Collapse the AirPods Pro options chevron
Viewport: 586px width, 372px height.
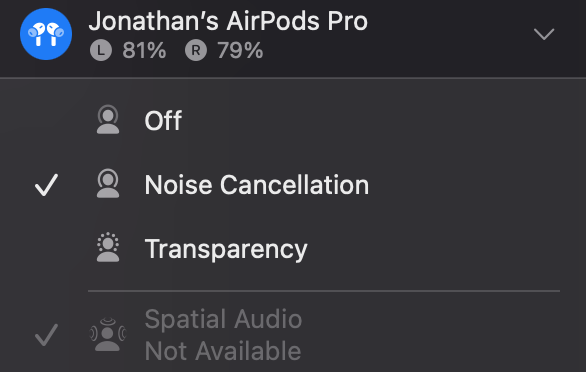point(544,34)
